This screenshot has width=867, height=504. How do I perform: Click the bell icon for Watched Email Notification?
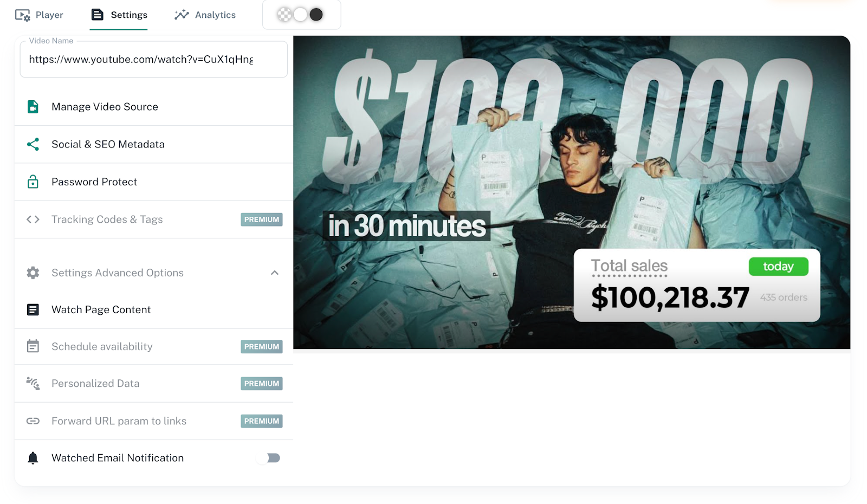click(33, 458)
